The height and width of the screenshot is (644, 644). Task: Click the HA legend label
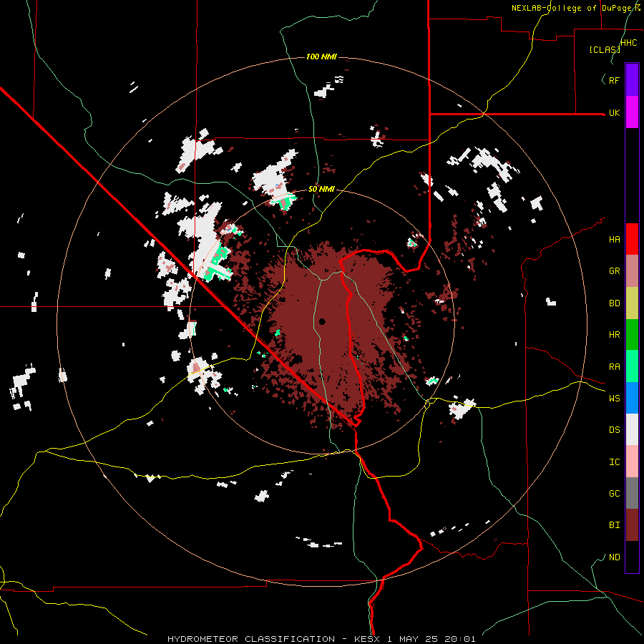pyautogui.click(x=614, y=240)
